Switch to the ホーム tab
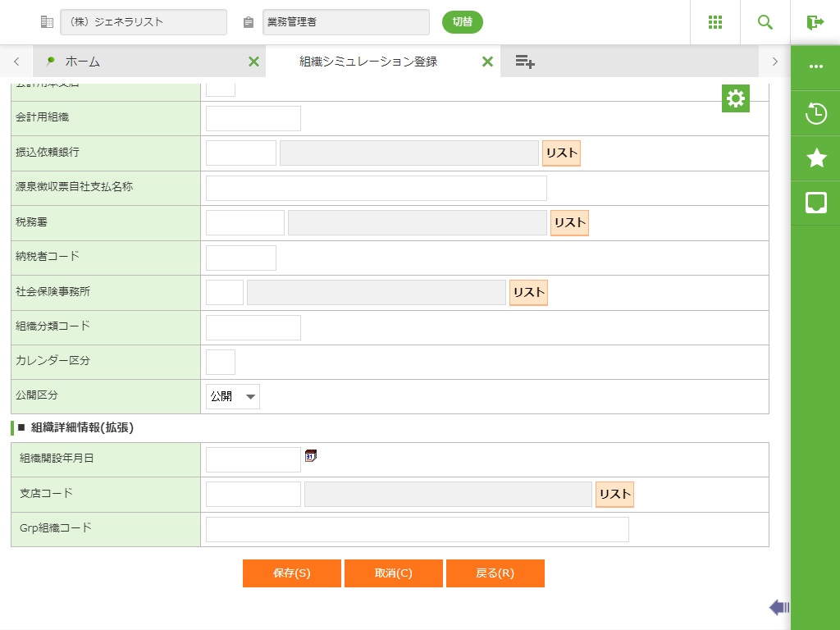 [x=82, y=62]
